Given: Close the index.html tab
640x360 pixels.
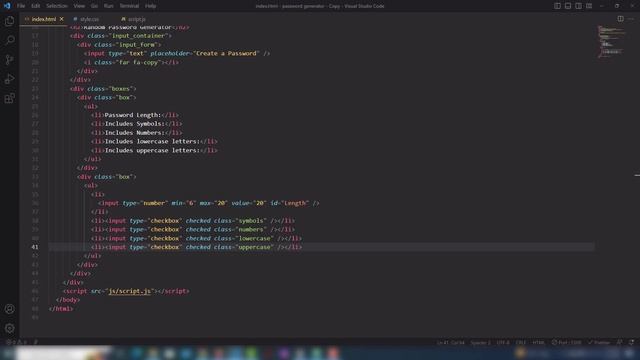Looking at the screenshot, I should [62, 19].
